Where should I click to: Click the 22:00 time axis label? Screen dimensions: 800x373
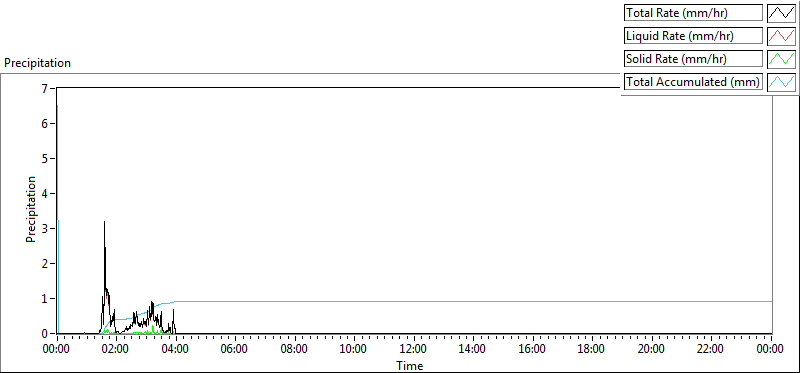click(711, 349)
